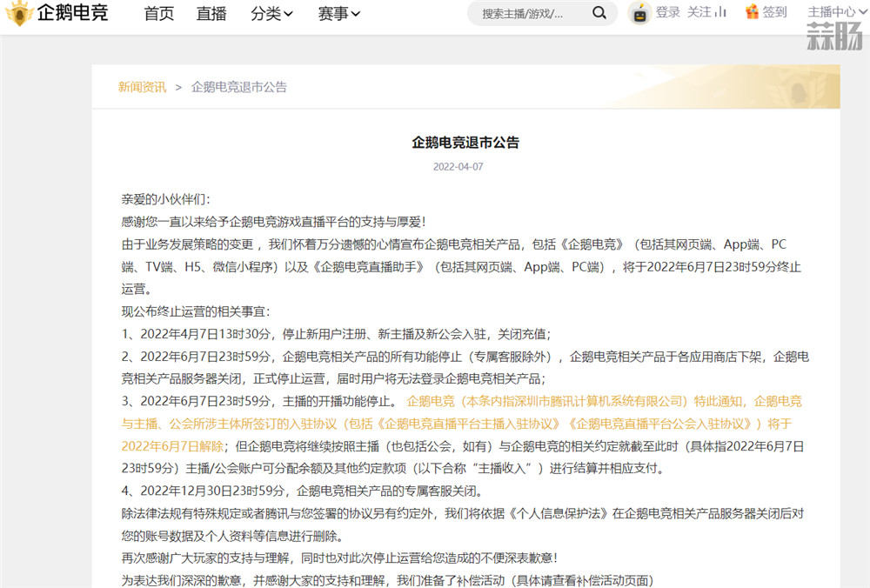Open the 主播中心 dropdown
The image size is (870, 588).
[838, 11]
